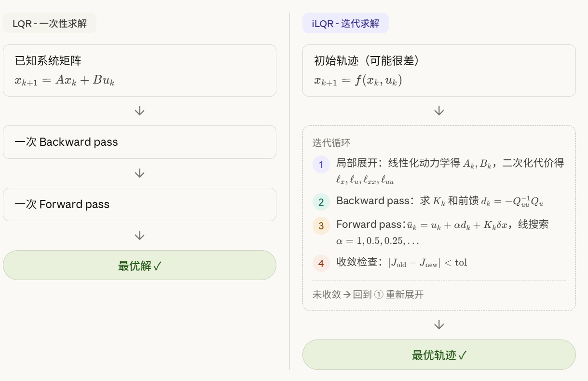The image size is (588, 381).
Task: Click the 已知系统矩阵 box
Action: [139, 71]
